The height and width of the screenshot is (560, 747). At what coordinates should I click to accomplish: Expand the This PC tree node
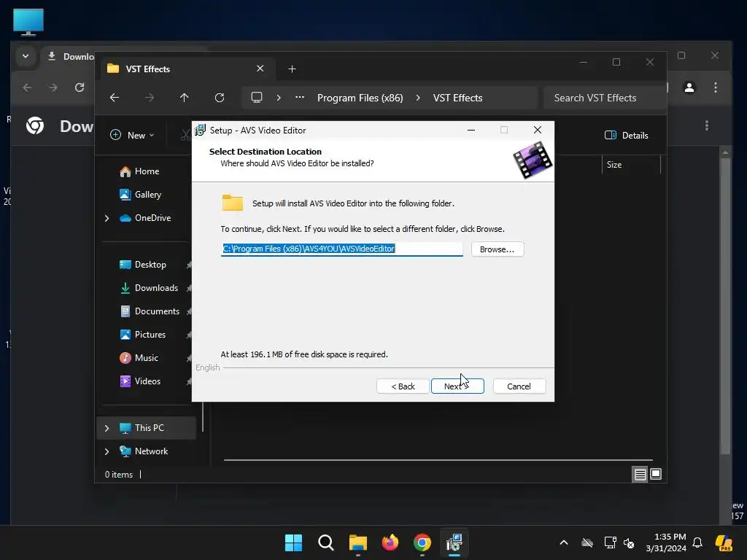(x=107, y=428)
